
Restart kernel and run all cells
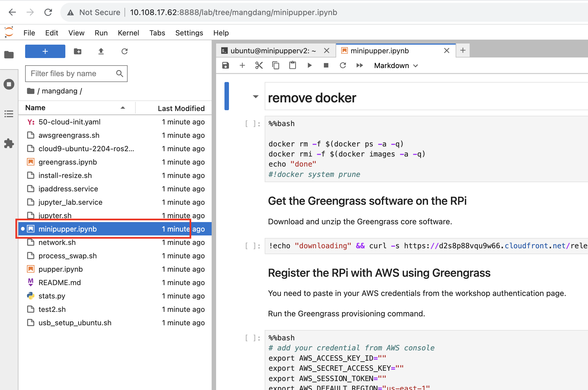(x=360, y=66)
